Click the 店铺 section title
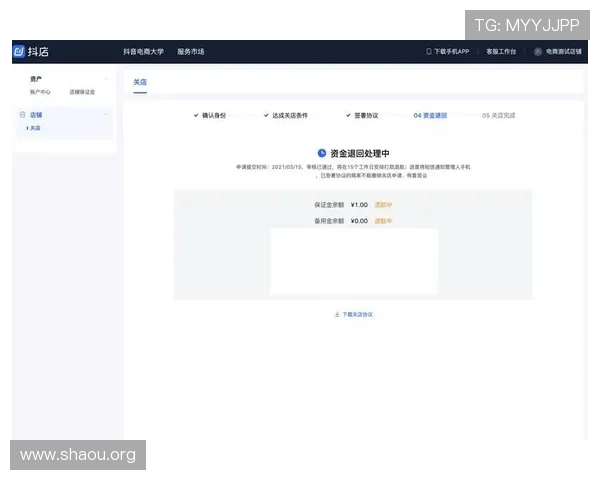The image size is (600, 480). pos(36,115)
